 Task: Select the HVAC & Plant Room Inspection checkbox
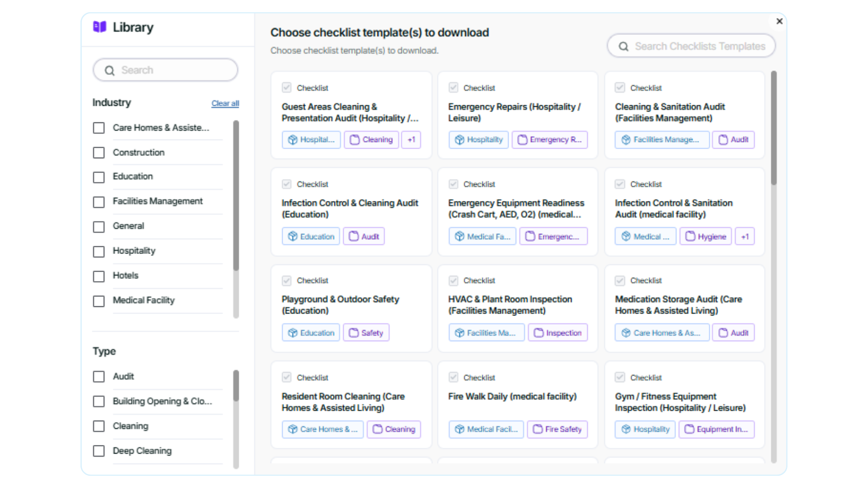[x=453, y=280]
